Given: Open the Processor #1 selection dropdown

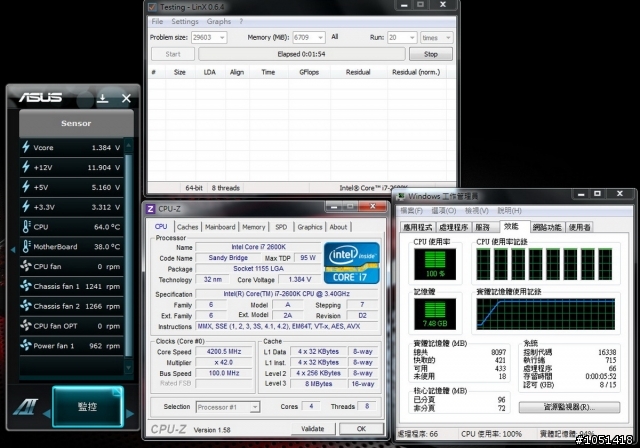Looking at the screenshot, I should [x=255, y=407].
